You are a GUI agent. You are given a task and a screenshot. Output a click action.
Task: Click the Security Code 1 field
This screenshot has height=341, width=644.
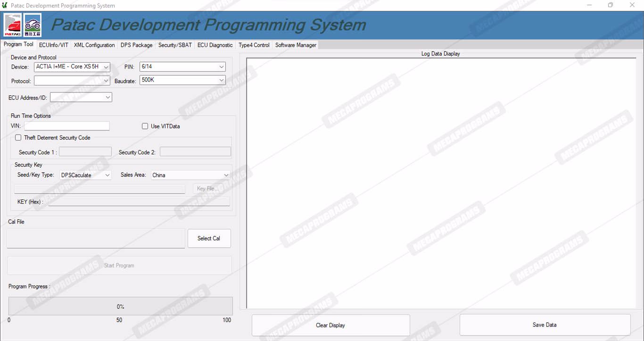click(x=85, y=152)
